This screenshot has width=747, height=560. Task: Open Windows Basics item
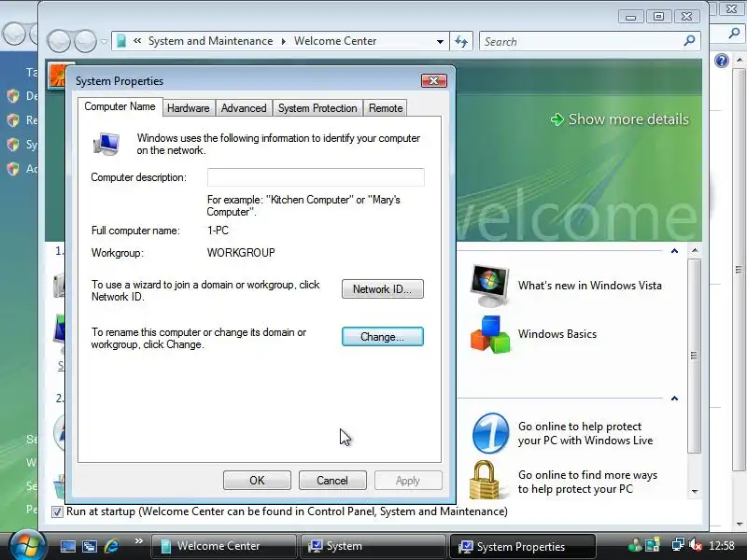pos(557,334)
